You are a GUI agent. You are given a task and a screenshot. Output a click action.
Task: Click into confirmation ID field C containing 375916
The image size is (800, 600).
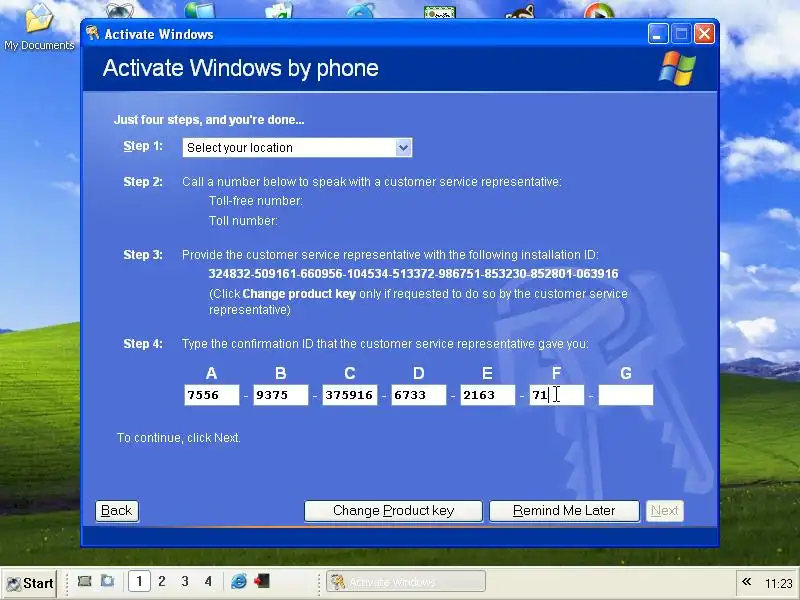click(349, 395)
